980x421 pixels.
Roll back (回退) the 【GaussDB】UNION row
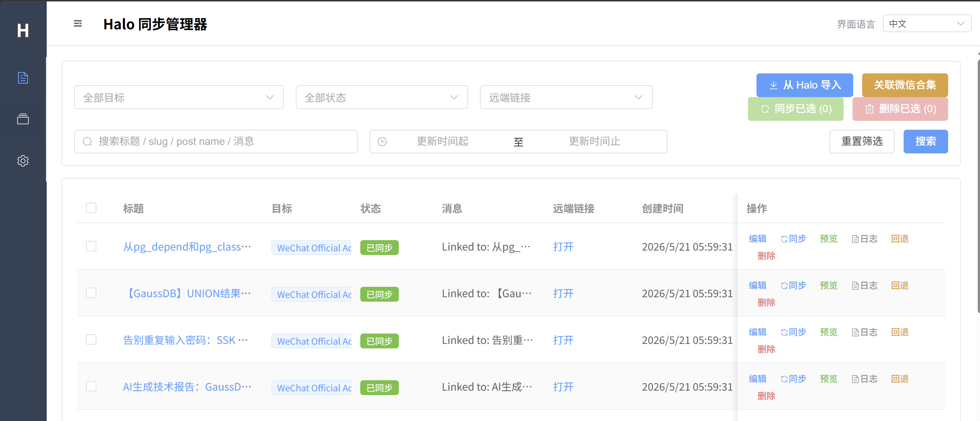point(900,286)
